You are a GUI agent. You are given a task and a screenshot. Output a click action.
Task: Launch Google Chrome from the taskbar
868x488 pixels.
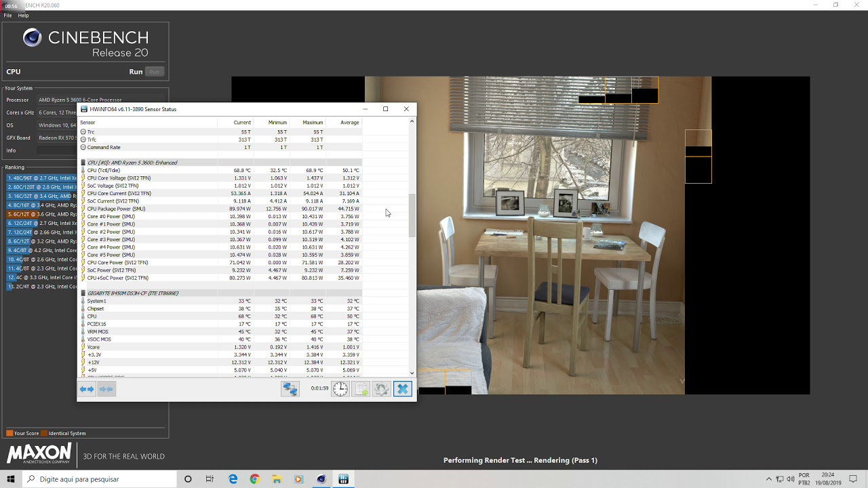pyautogui.click(x=254, y=479)
